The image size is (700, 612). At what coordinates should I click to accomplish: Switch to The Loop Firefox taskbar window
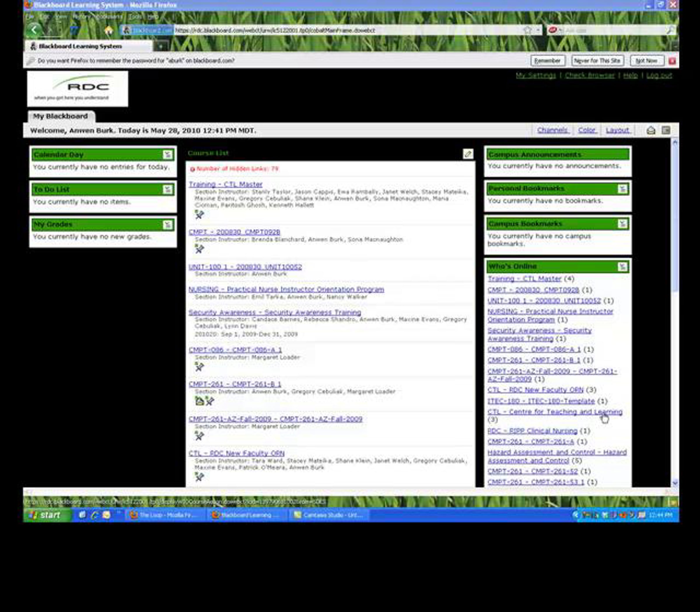pos(165,515)
